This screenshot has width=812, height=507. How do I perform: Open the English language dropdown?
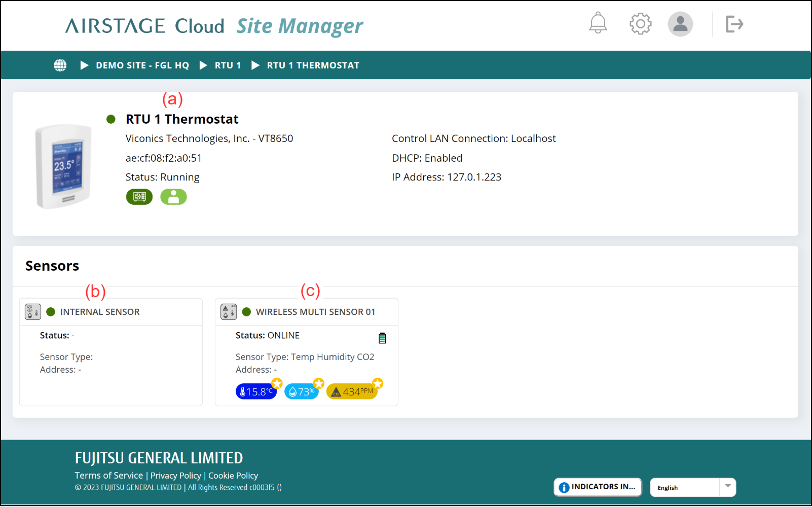click(x=692, y=487)
